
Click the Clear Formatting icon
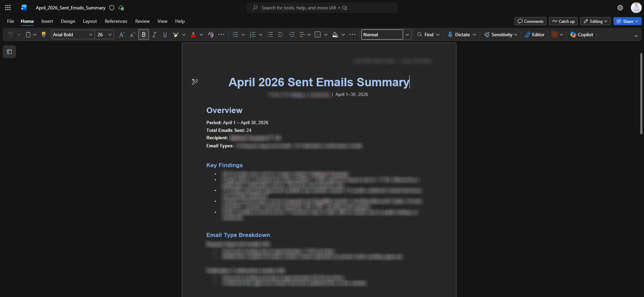coord(211,35)
